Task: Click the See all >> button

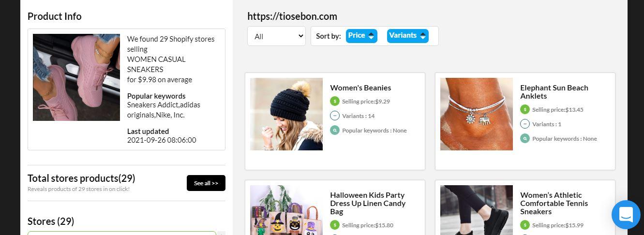Action: (x=206, y=183)
